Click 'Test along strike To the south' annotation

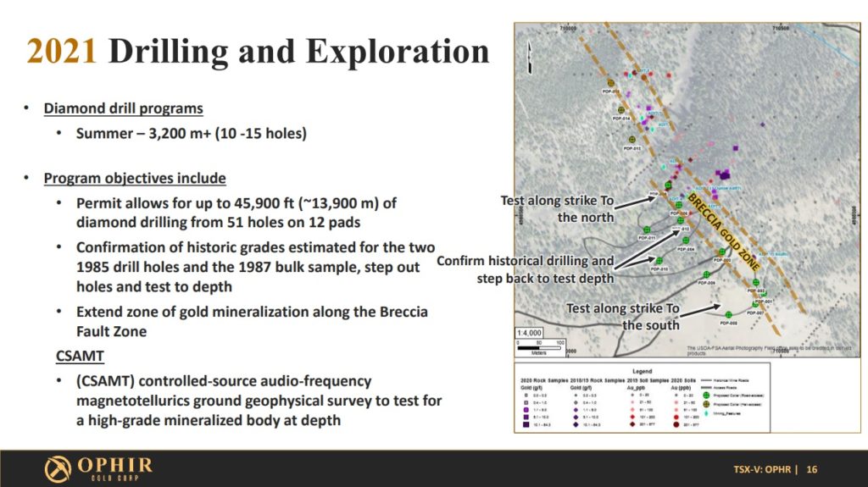pyautogui.click(x=623, y=317)
